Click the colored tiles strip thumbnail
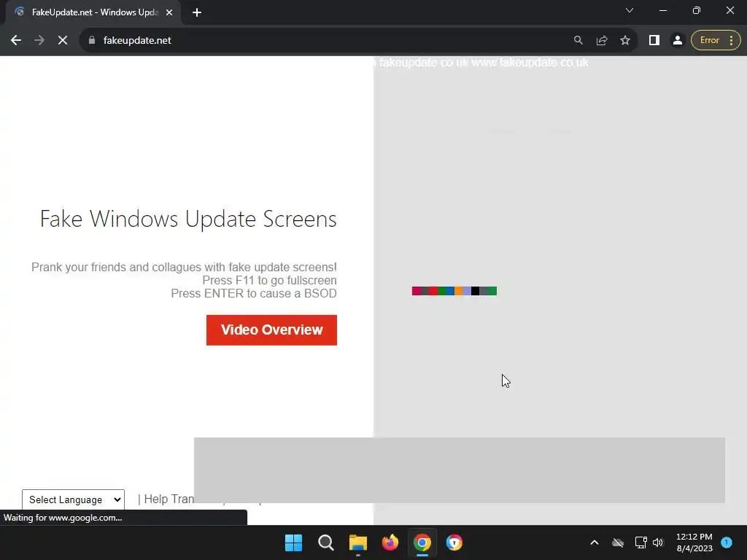The height and width of the screenshot is (560, 747). [x=454, y=291]
